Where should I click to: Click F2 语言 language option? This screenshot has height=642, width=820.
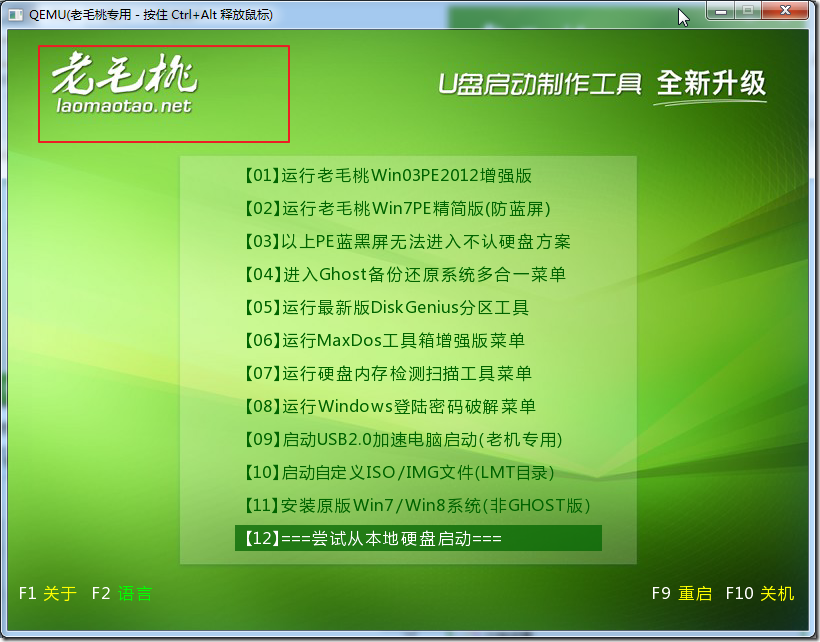click(x=122, y=593)
